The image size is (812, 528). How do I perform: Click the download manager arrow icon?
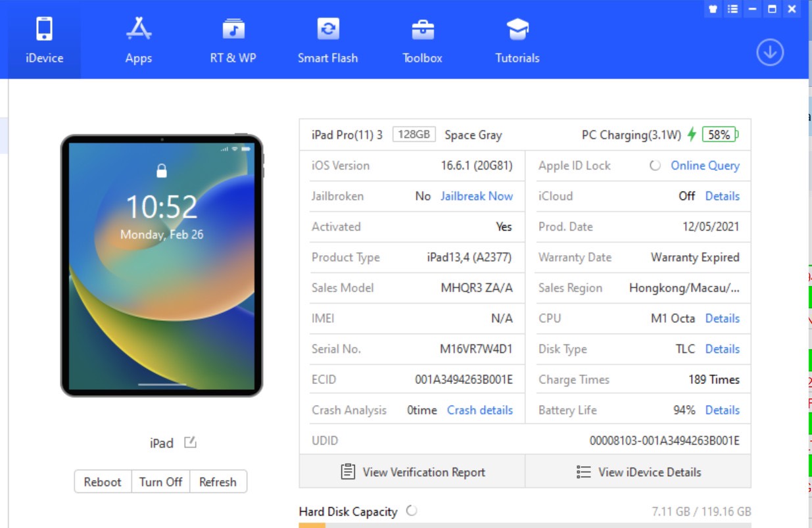point(769,53)
